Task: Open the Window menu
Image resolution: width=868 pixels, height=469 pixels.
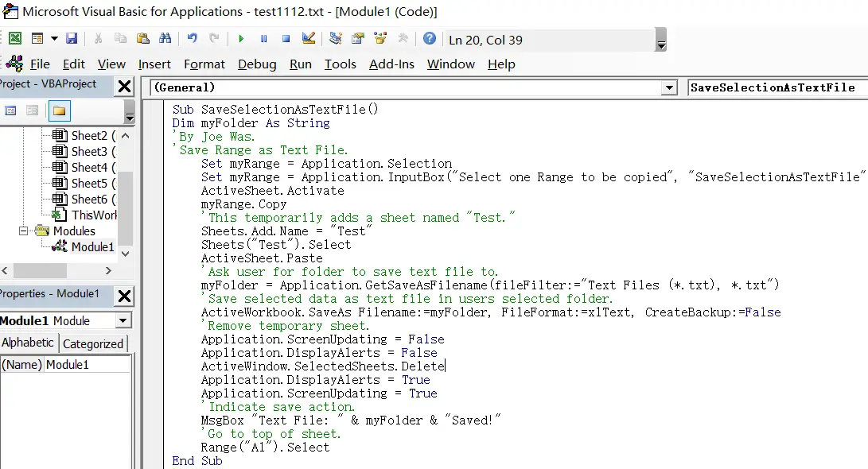Action: (450, 64)
